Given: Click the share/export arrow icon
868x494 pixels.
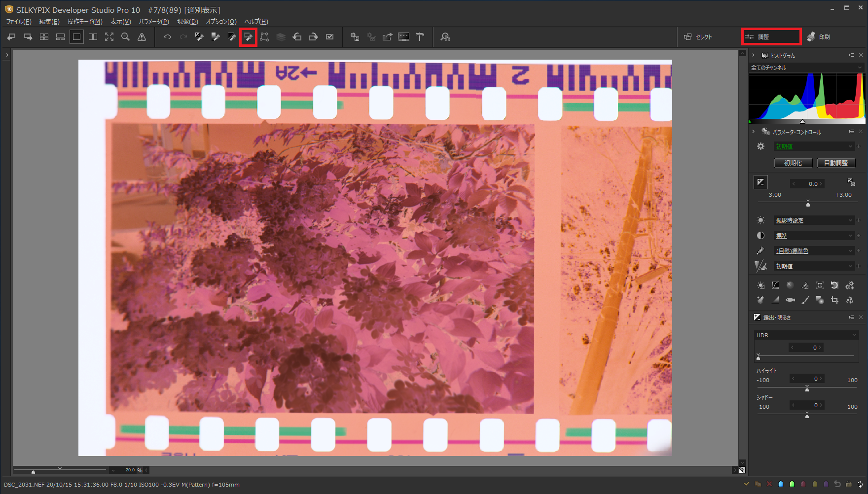Looking at the screenshot, I should coord(387,37).
